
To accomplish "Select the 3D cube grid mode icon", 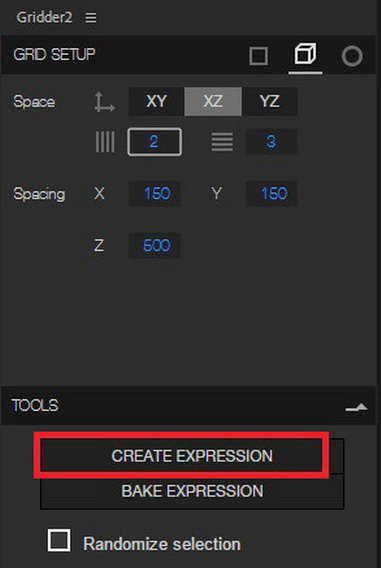I will click(305, 54).
